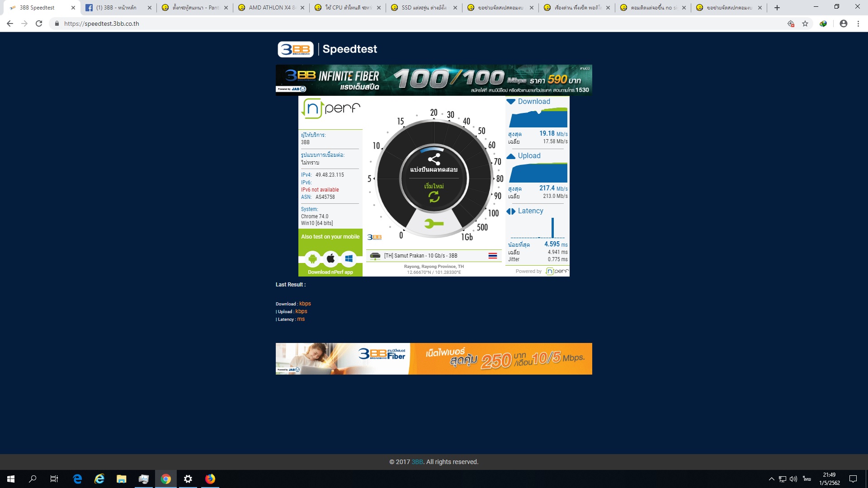Open Chrome's three-dot menu
This screenshot has width=868, height=488.
point(858,23)
